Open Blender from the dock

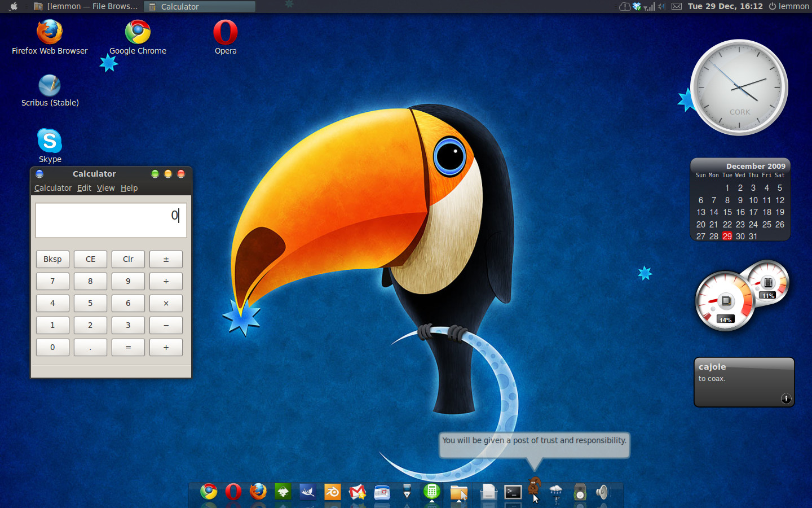332,492
